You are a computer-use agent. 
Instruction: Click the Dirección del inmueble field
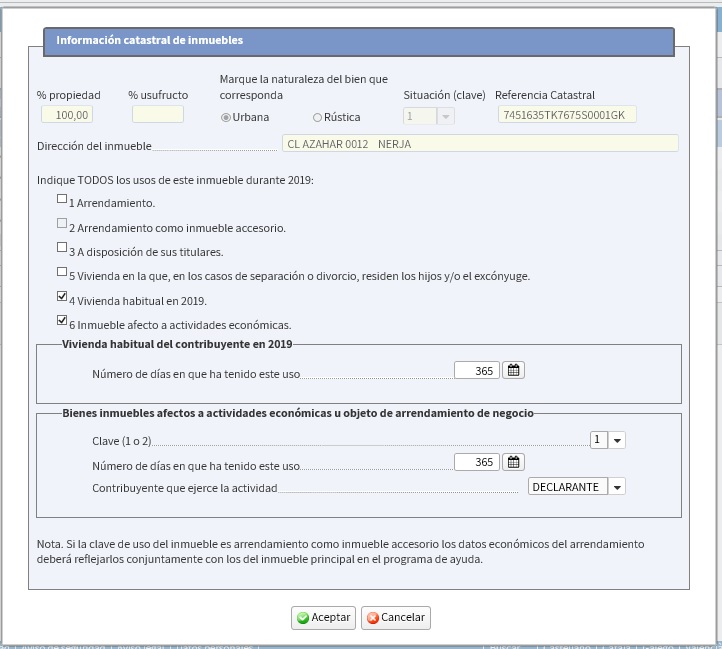click(479, 144)
